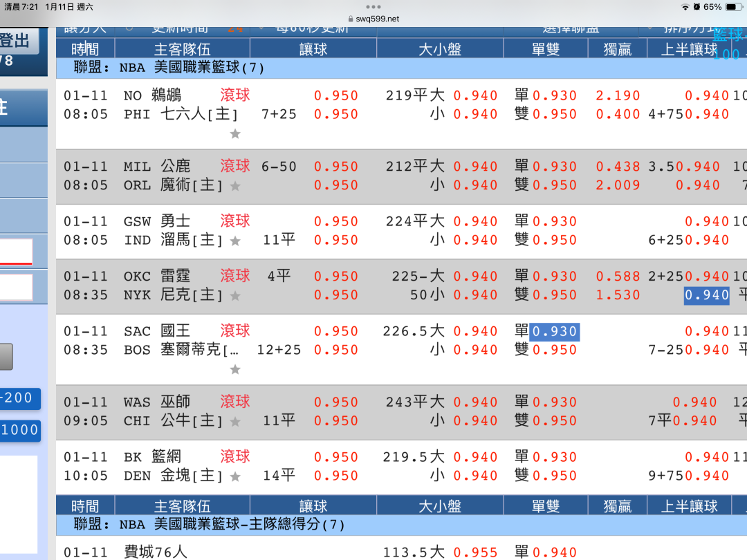Pick 獨贏 0.400 odds for PHI 七六人
747x560 pixels.
618,114
